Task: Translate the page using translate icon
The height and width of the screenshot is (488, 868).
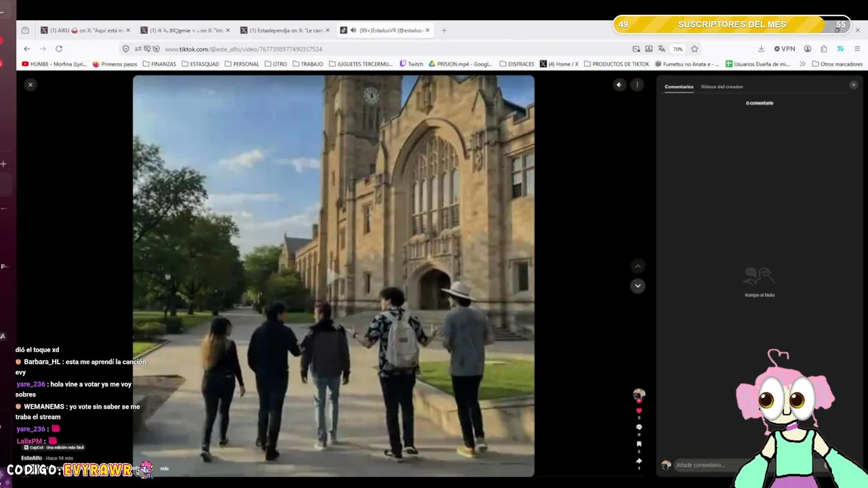Action: click(661, 49)
